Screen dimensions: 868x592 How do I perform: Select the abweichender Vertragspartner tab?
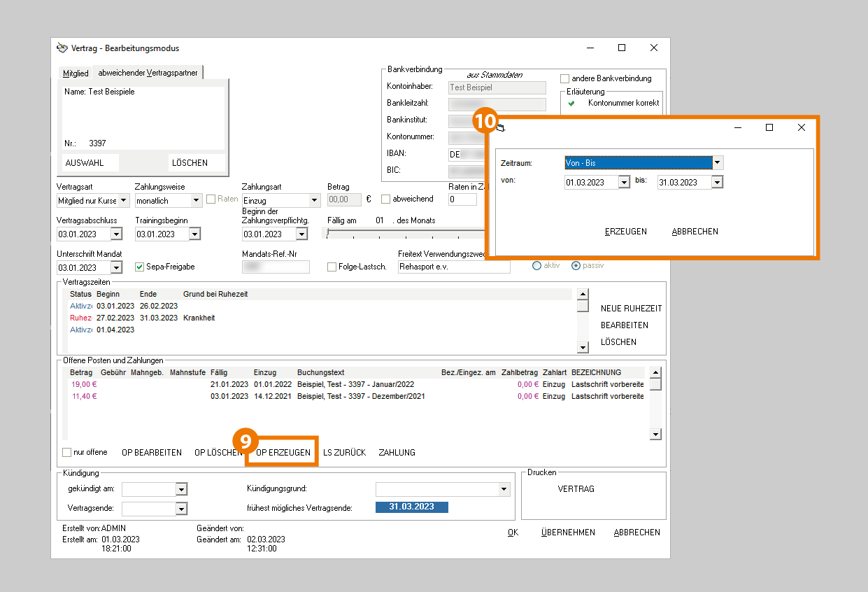pos(148,73)
